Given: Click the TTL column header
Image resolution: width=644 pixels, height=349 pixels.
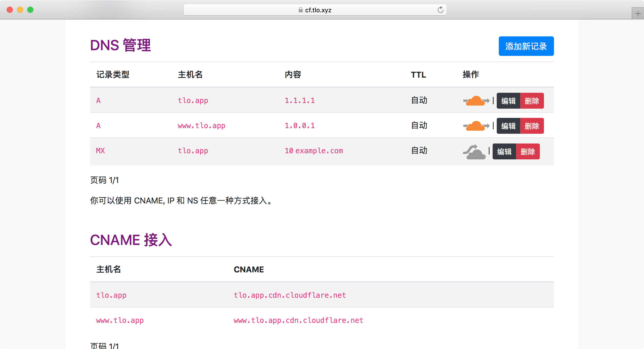Looking at the screenshot, I should tap(418, 75).
